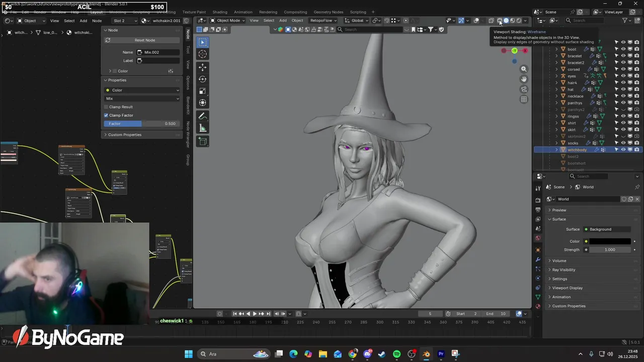Screen dimensions: 644x362
Task: Hide the witchbody object in viewport
Action: point(623,150)
